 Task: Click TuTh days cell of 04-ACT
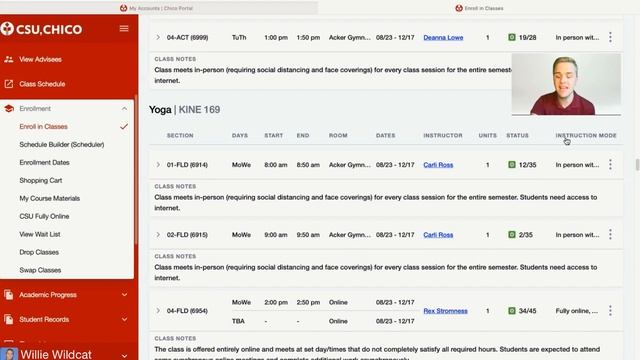click(x=239, y=37)
